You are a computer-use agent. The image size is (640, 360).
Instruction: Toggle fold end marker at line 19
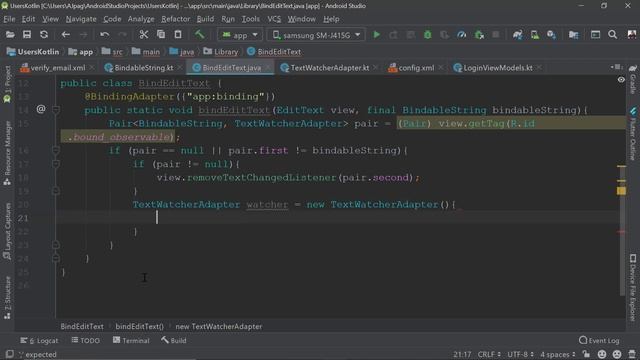click(56, 191)
